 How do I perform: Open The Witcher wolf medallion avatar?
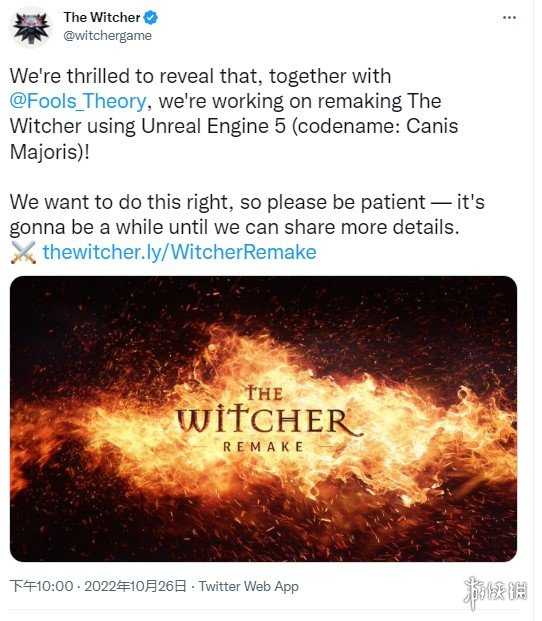pyautogui.click(x=32, y=27)
